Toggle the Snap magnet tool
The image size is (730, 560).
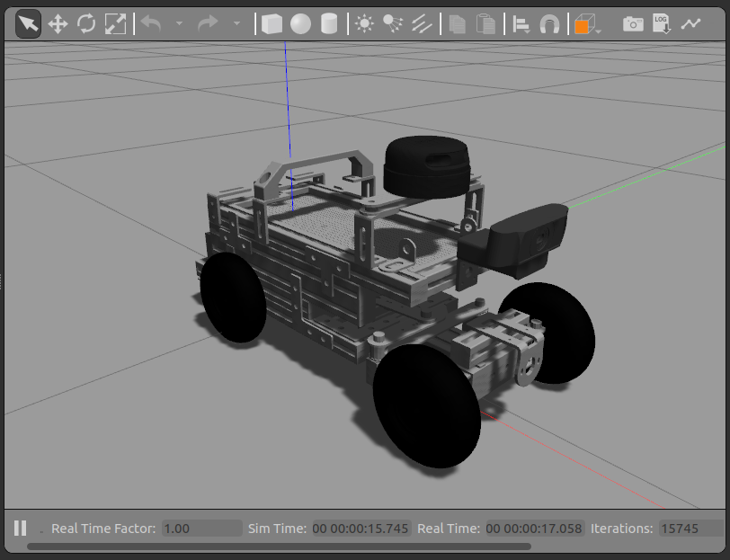(550, 24)
